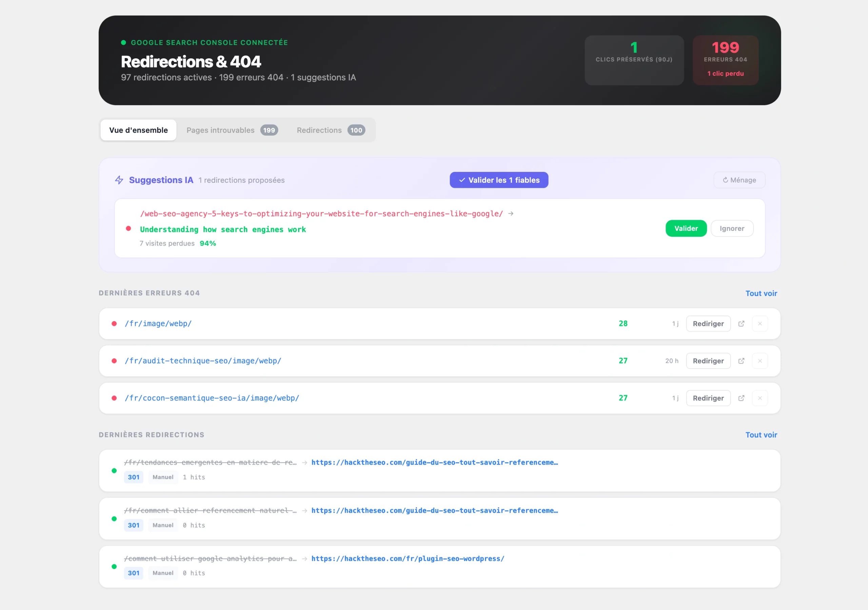This screenshot has width=868, height=610.
Task: Click the 301 badge on the 1 hits row
Action: [134, 477]
